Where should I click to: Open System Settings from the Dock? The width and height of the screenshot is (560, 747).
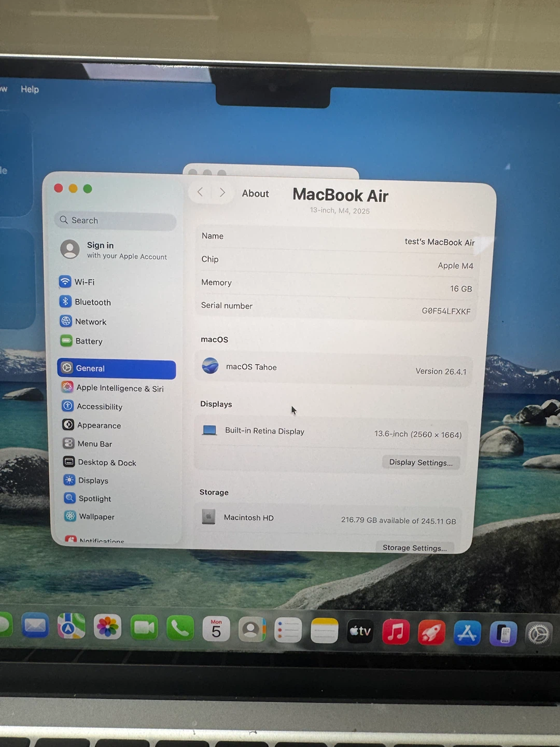point(539,634)
